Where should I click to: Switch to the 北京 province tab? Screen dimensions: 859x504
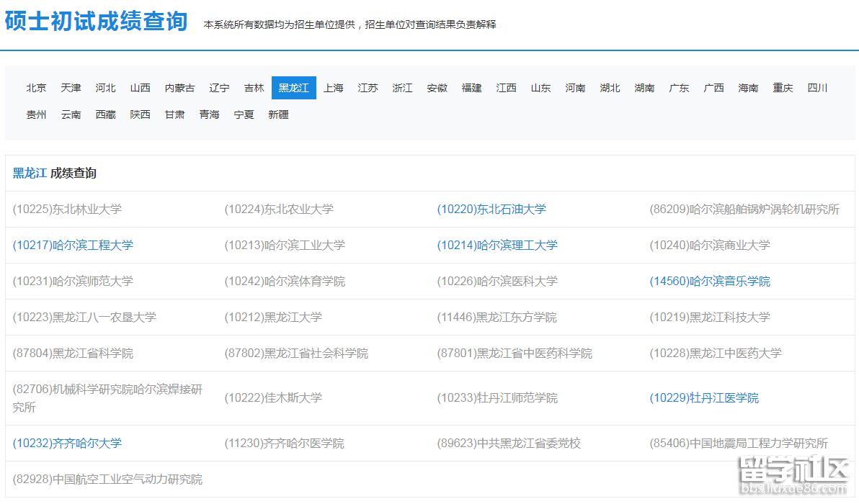point(36,87)
